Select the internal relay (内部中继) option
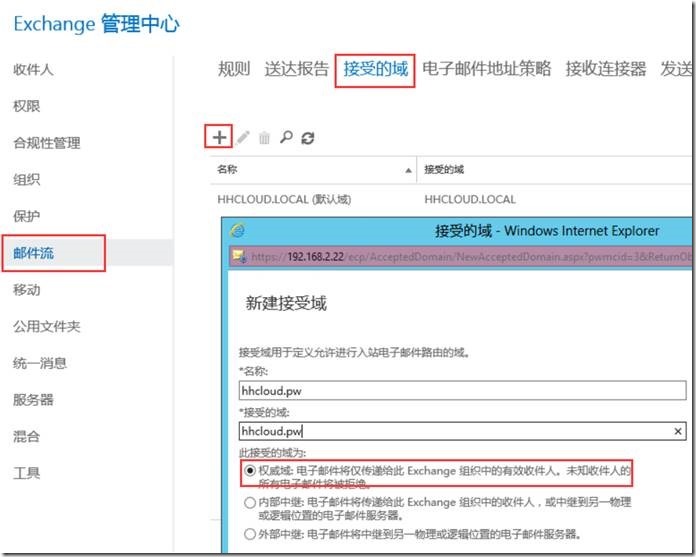This screenshot has height=557, width=696. (250, 502)
